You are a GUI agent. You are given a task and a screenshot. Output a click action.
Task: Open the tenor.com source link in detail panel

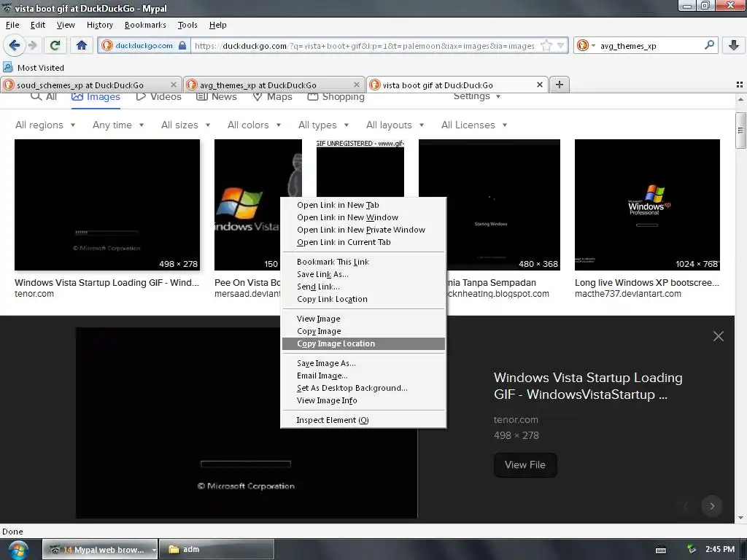516,419
